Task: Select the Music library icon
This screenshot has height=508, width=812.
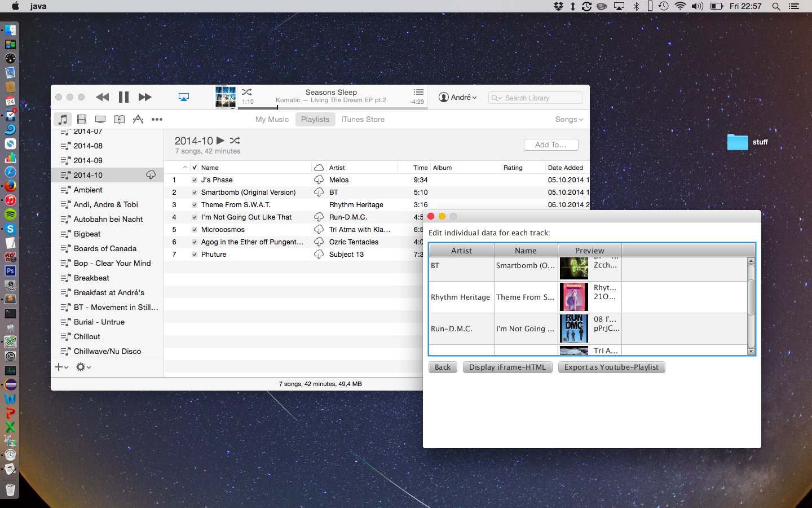Action: (63, 119)
